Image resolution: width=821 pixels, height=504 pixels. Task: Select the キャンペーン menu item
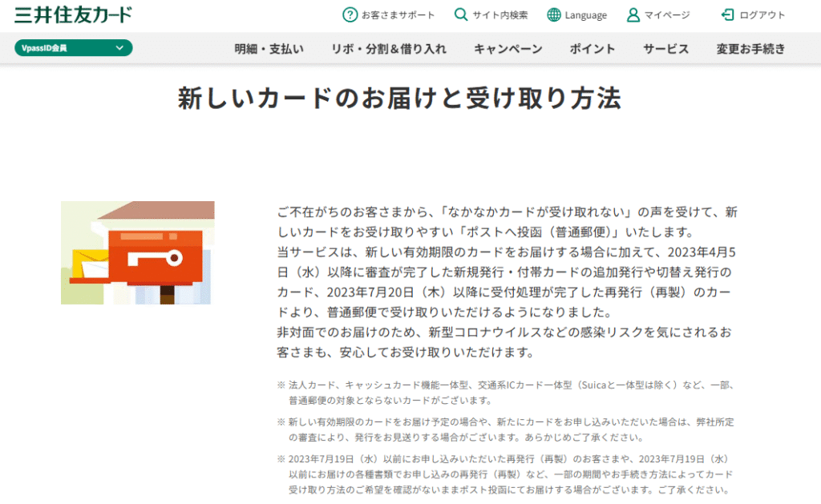[x=508, y=49]
